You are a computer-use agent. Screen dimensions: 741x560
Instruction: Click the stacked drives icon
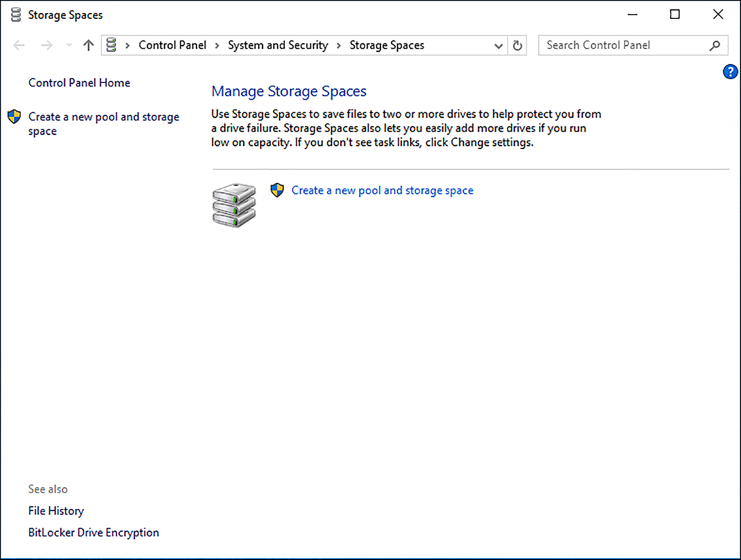(x=234, y=205)
